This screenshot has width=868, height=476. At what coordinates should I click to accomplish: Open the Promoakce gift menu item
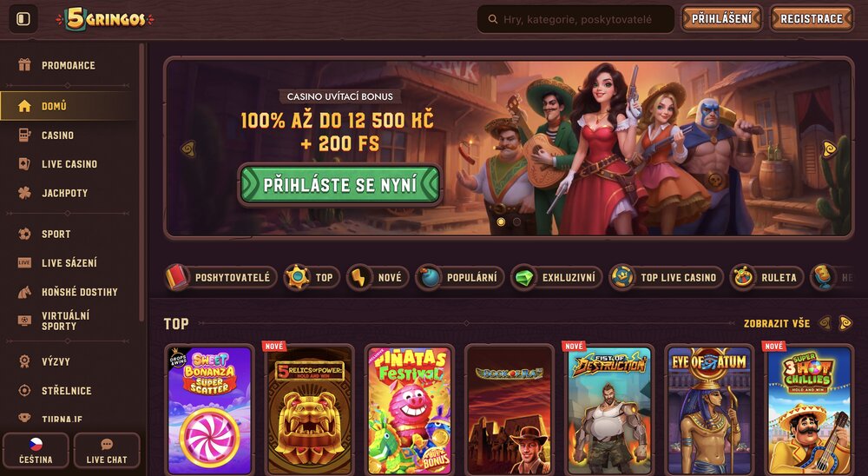(x=68, y=65)
